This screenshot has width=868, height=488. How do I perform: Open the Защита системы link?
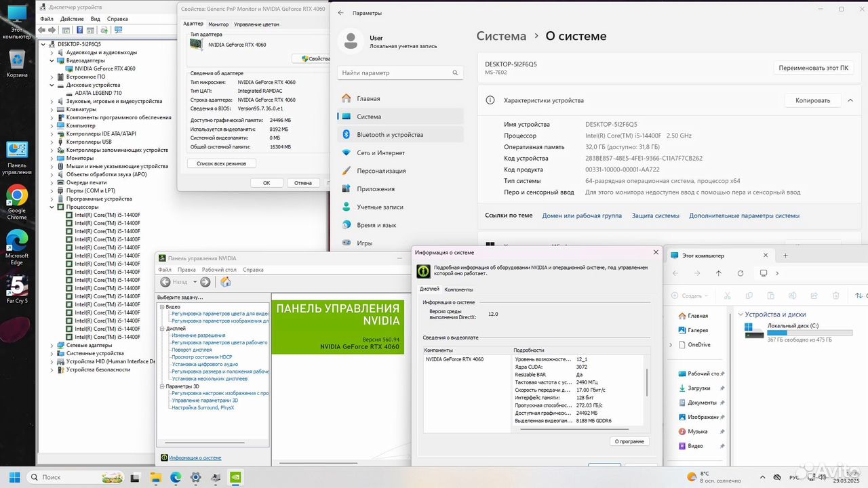click(655, 216)
